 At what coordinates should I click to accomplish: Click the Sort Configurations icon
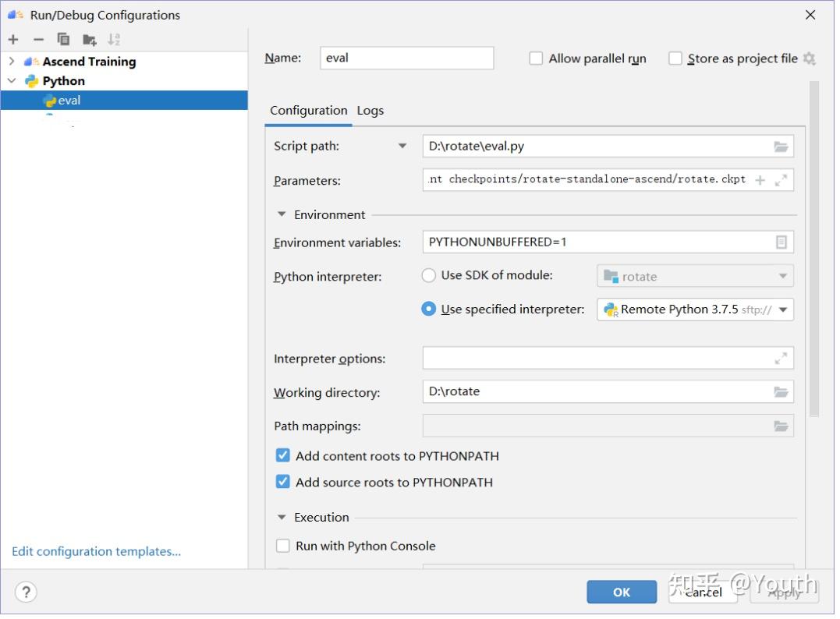tap(114, 40)
